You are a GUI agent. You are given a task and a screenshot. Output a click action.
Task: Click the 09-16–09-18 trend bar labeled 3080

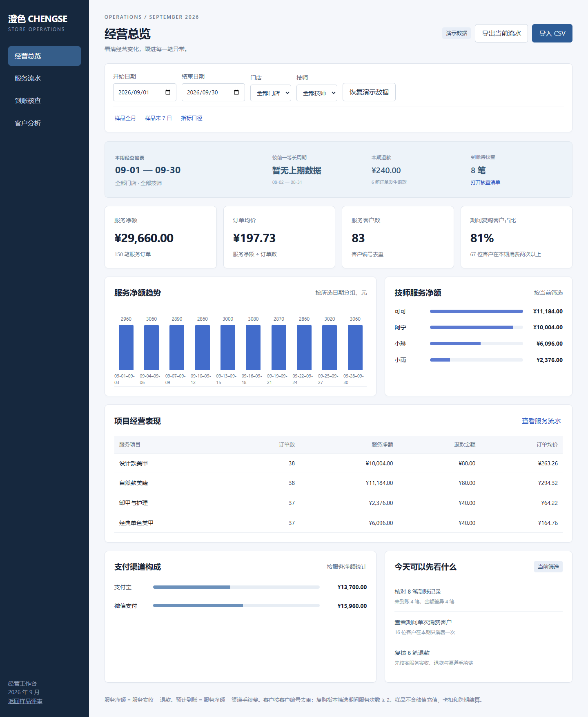click(253, 347)
